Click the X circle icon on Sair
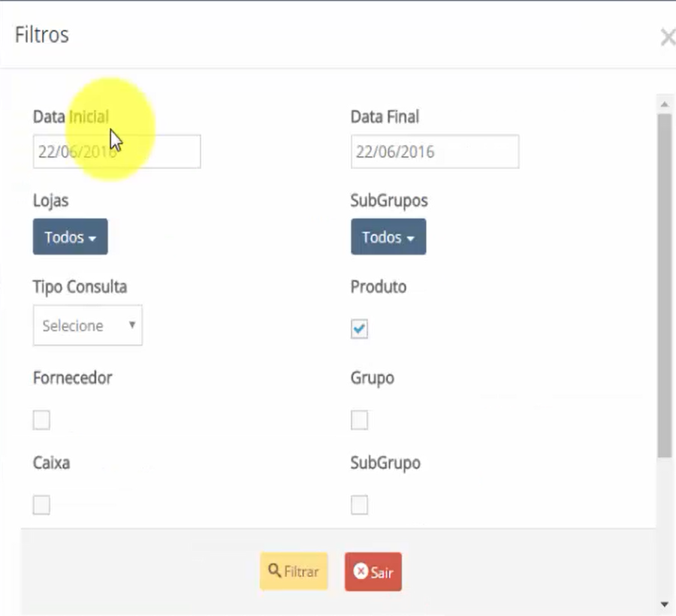676x616 pixels. pyautogui.click(x=361, y=571)
